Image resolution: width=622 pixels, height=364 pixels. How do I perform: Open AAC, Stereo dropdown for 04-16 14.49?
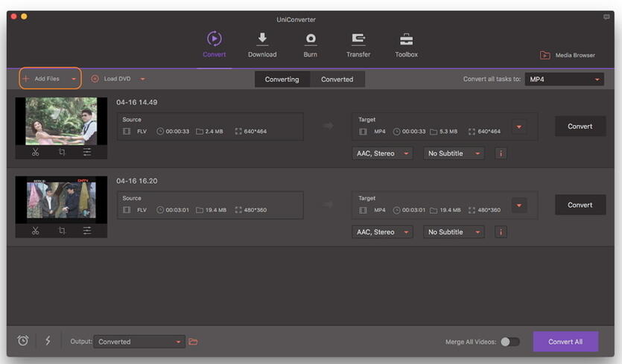click(x=382, y=153)
